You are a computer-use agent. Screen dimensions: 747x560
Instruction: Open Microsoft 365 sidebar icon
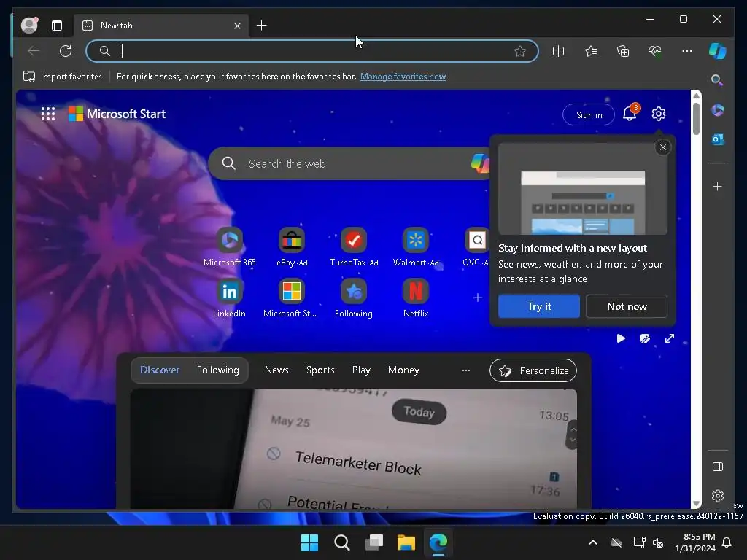coord(718,110)
